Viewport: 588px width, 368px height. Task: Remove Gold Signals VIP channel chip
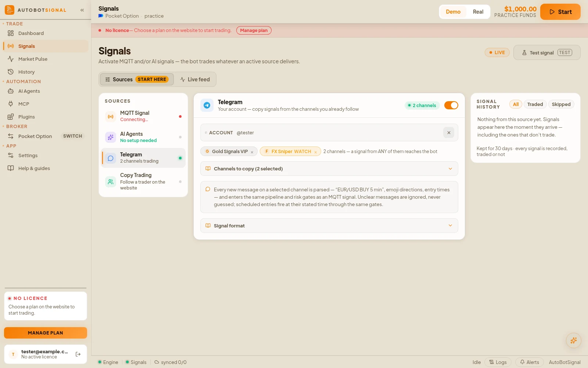pos(252,152)
